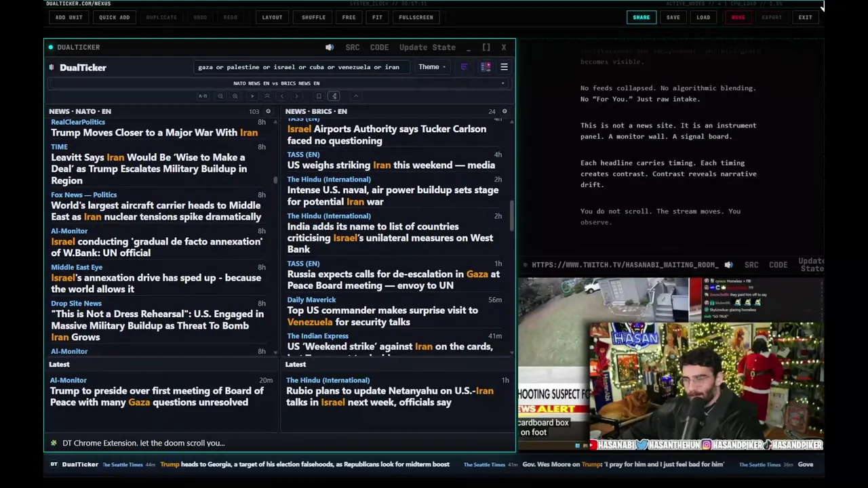The height and width of the screenshot is (488, 868).
Task: Click the highlighted SHARE button
Action: [641, 18]
